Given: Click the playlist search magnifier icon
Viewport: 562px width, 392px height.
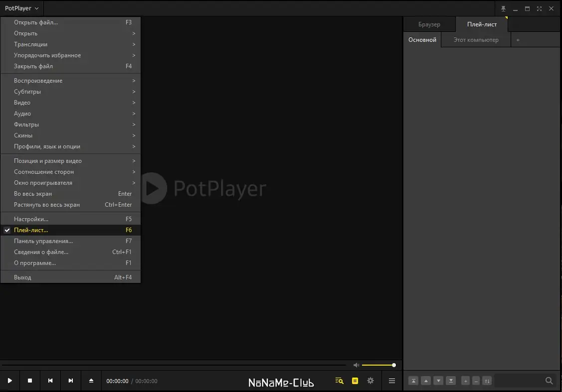Looking at the screenshot, I should coord(549,381).
